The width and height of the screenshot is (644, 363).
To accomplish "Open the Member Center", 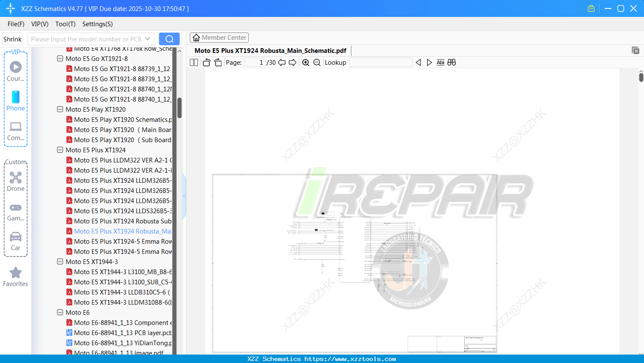I will 219,38.
